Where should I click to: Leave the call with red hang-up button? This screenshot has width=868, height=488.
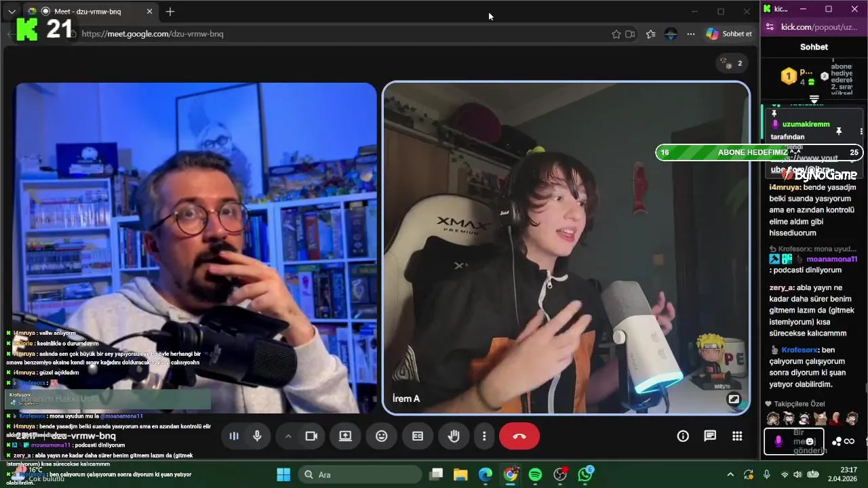pos(519,436)
